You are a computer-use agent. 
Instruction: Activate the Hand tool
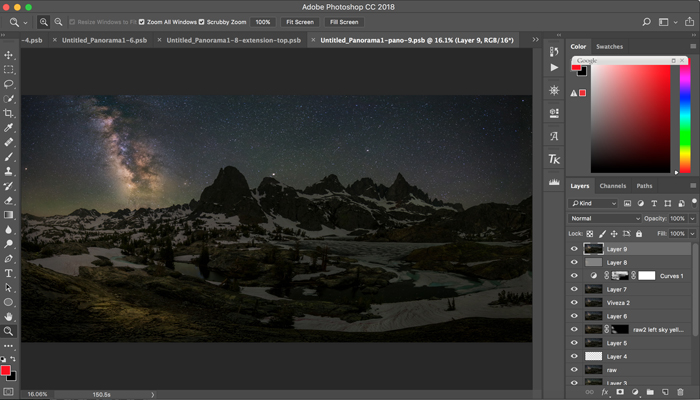9,317
